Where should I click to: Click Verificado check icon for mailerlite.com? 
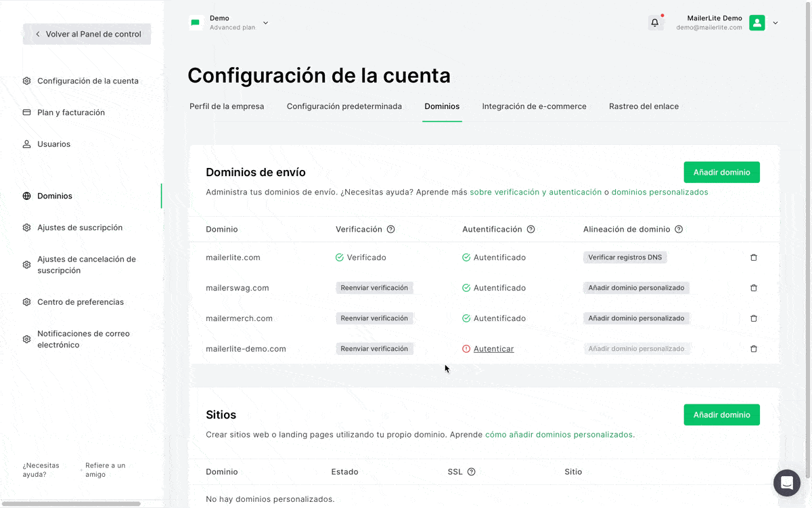340,257
